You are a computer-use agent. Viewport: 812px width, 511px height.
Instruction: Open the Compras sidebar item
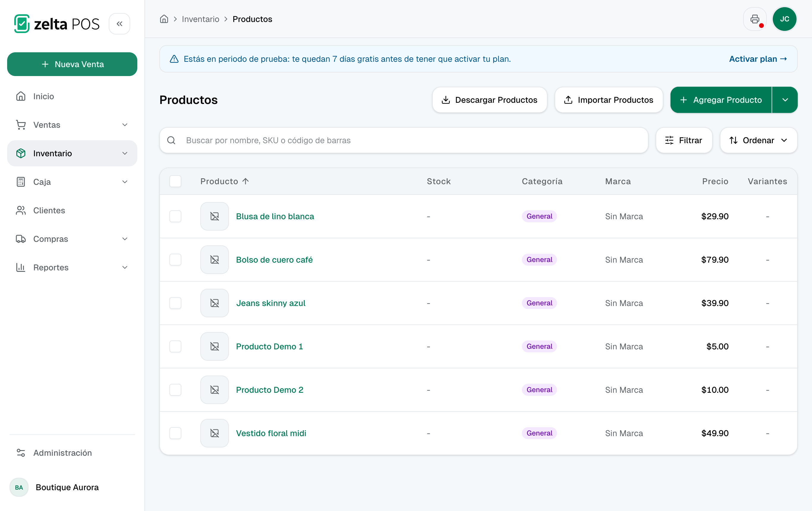pos(72,239)
